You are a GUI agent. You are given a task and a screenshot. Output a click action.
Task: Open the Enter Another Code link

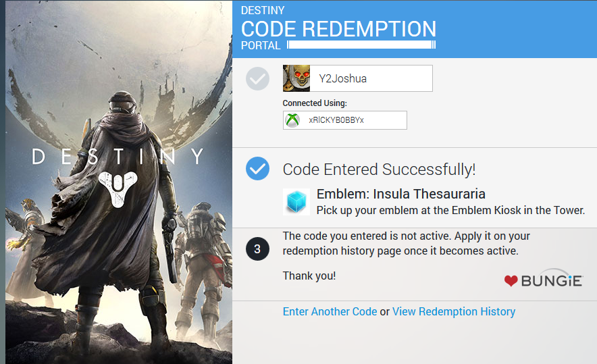[330, 311]
